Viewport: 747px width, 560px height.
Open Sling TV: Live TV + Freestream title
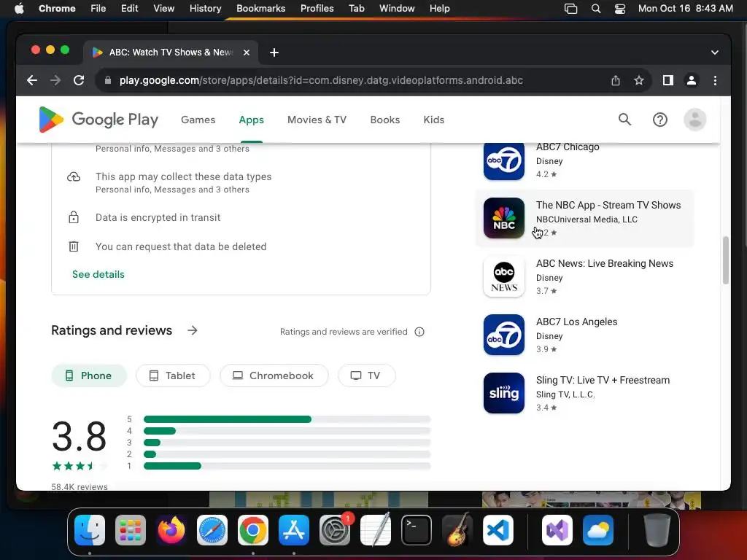coord(603,381)
